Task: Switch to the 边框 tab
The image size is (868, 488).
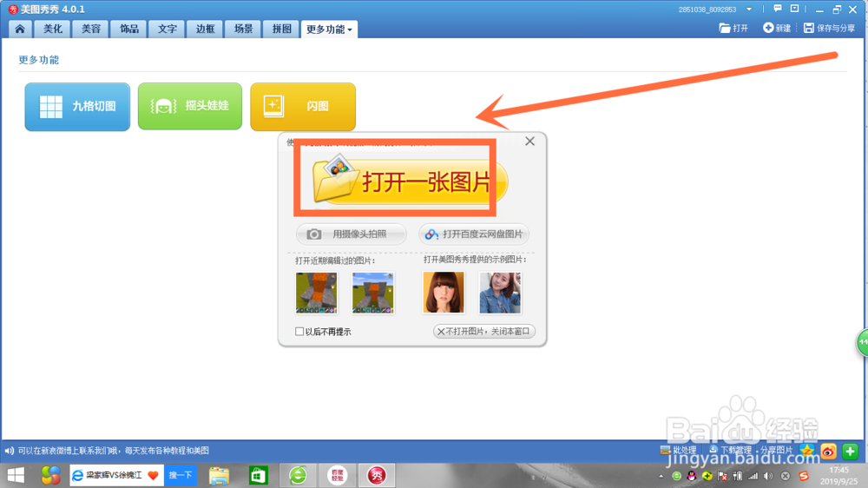Action: coord(205,29)
